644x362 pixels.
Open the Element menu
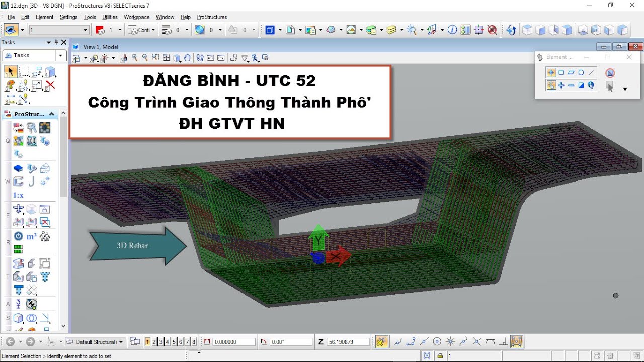click(x=44, y=17)
